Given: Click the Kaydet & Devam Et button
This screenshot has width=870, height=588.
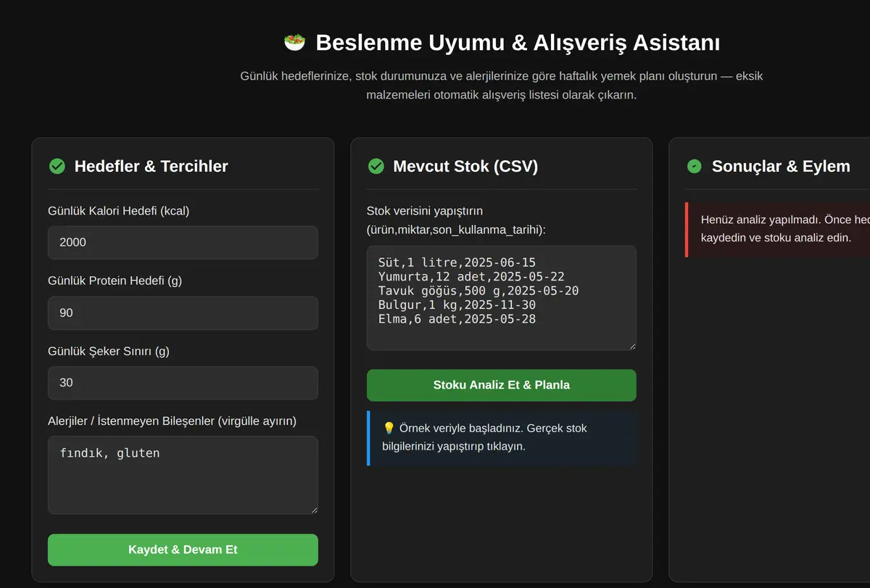Looking at the screenshot, I should point(183,550).
